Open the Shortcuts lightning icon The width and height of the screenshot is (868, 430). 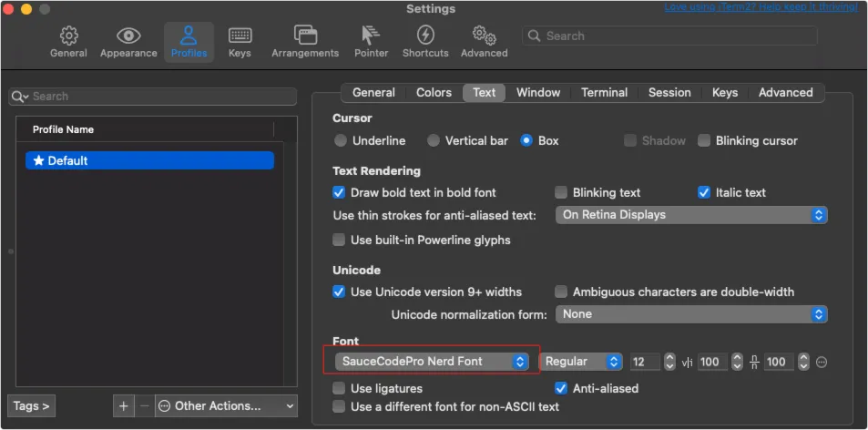[425, 36]
